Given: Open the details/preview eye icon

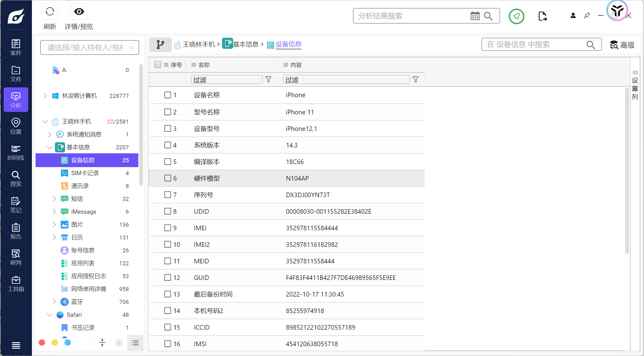Looking at the screenshot, I should [x=79, y=12].
